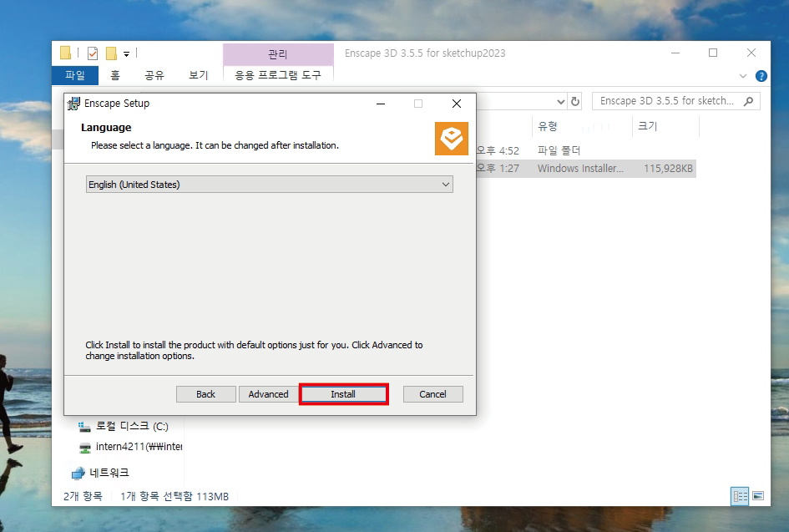Click the new folder quick access icon
789x532 pixels.
[x=111, y=53]
